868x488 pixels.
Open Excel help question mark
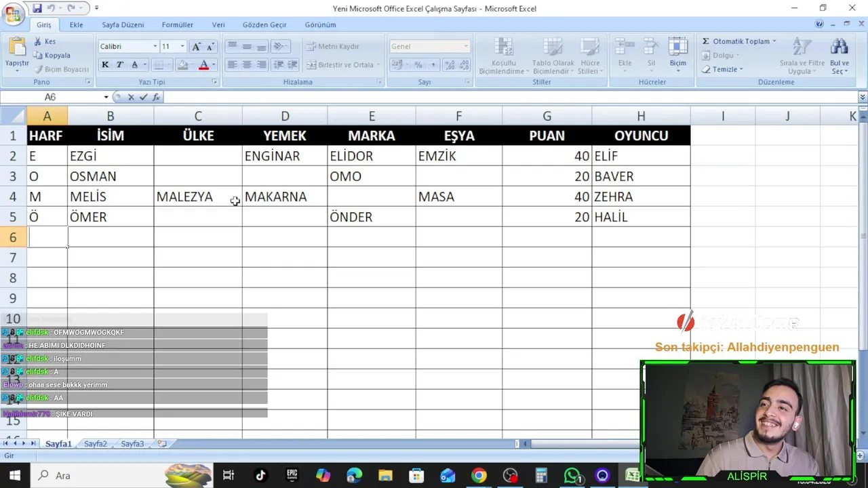[x=819, y=24]
